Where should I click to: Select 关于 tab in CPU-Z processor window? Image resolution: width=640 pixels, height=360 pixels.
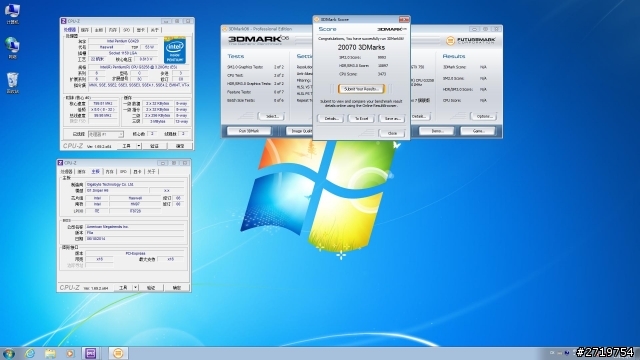click(x=155, y=30)
